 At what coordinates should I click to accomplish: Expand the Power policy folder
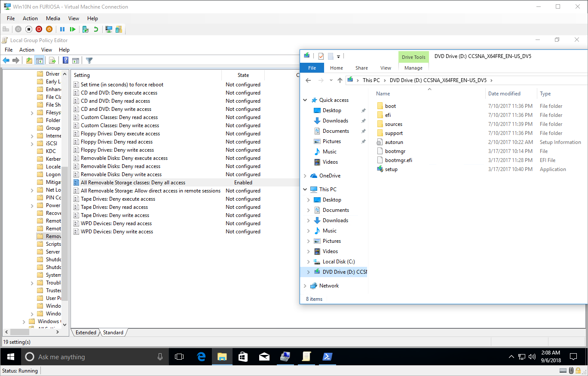tap(32, 205)
